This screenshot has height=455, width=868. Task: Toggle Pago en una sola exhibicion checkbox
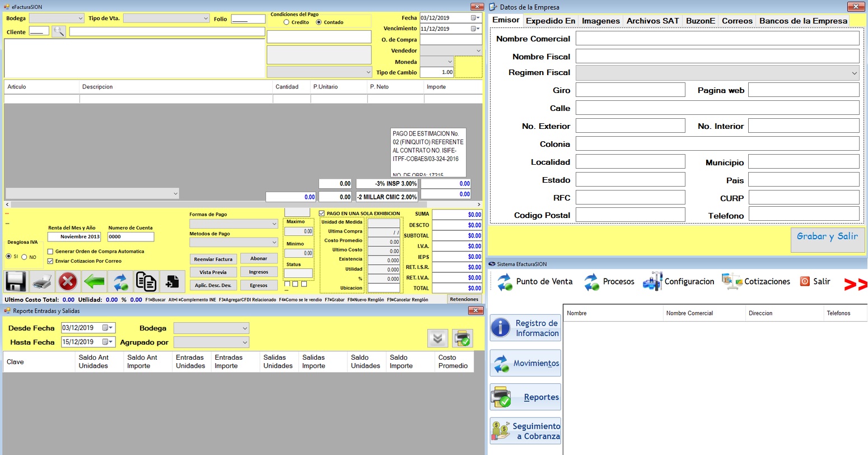click(322, 213)
